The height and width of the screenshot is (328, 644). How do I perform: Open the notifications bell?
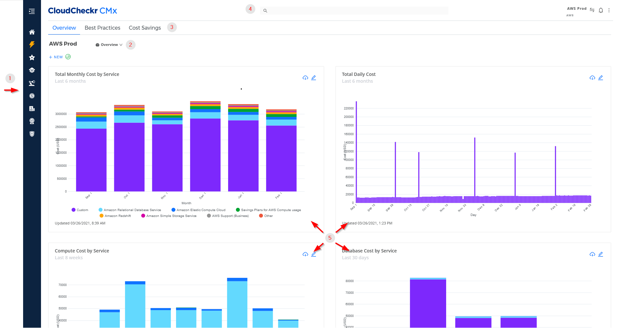(x=601, y=10)
